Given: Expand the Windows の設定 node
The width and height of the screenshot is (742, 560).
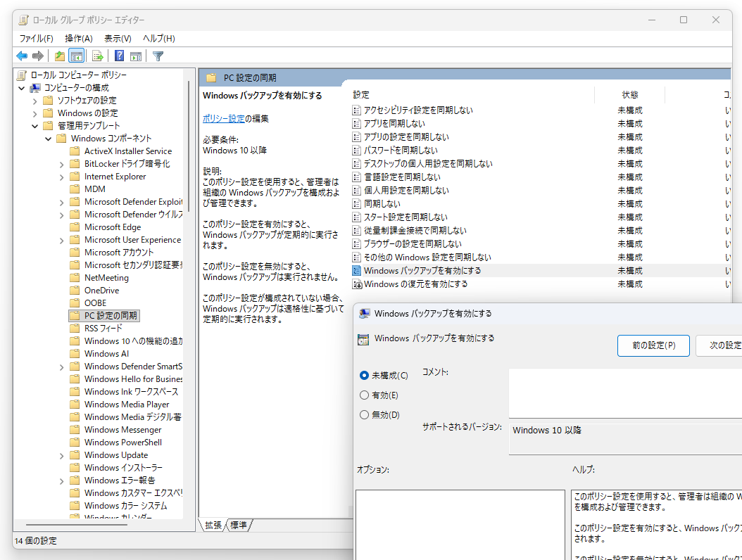Looking at the screenshot, I should pyautogui.click(x=34, y=113).
